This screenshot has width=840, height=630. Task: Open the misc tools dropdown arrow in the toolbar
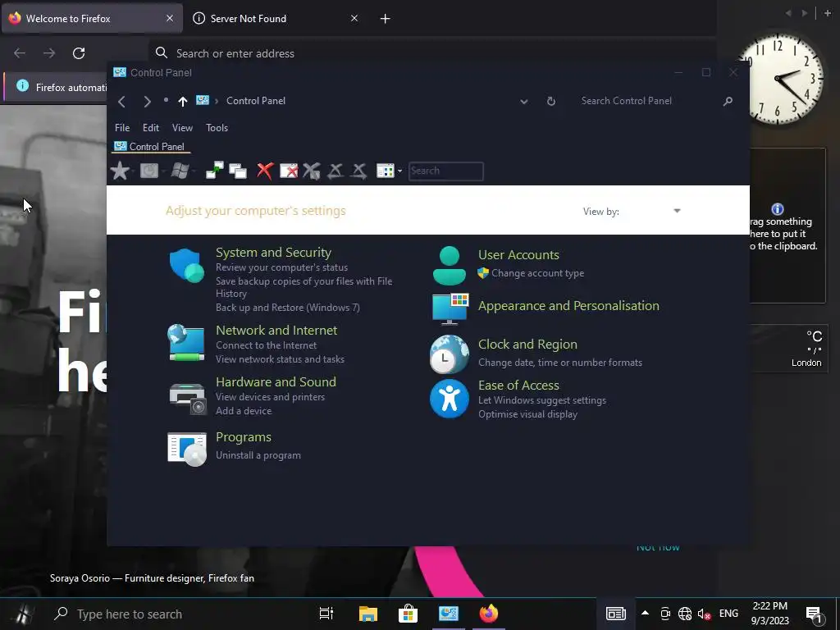coord(399,171)
